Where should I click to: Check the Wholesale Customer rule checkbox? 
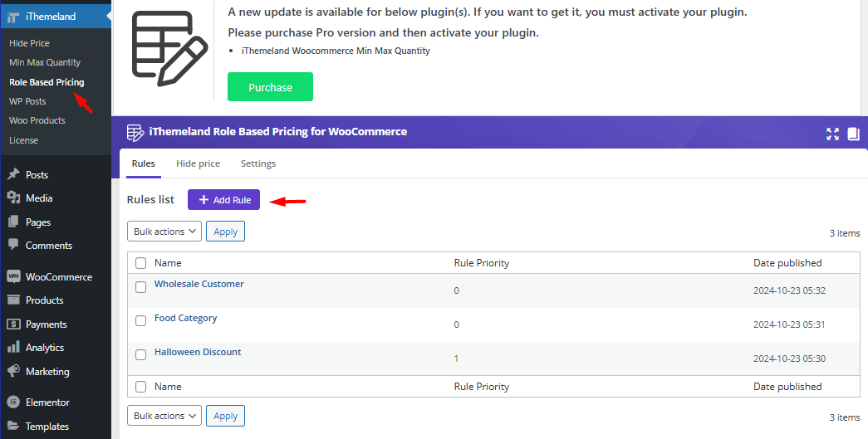(x=141, y=287)
